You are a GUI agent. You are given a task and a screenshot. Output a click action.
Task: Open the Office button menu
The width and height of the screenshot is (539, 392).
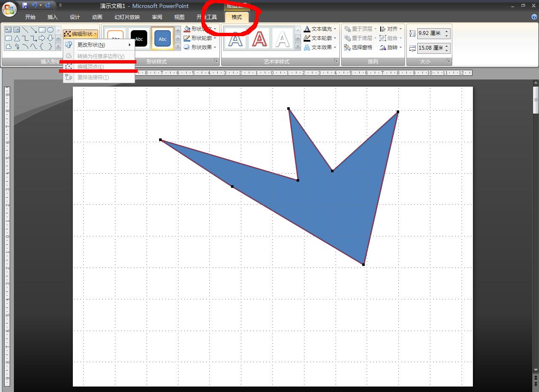[9, 8]
